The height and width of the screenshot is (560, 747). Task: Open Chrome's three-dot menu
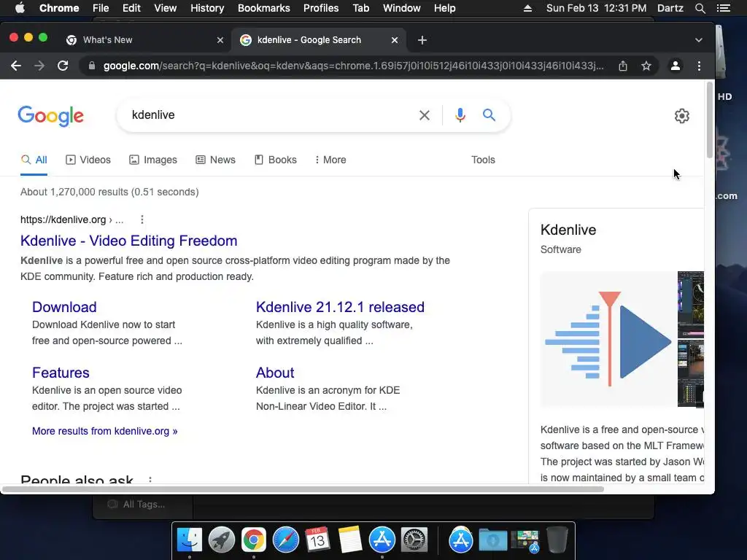[699, 66]
